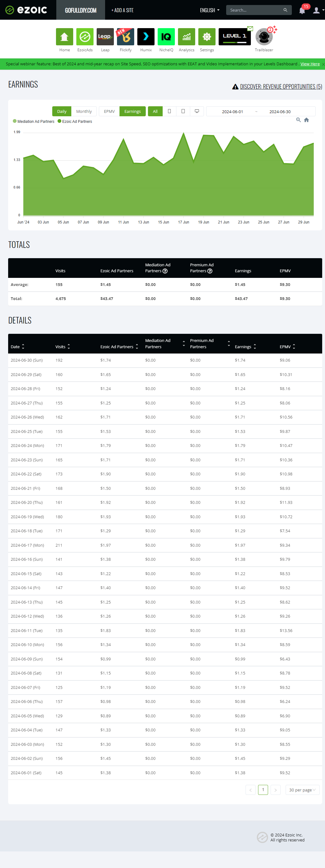Select the All devices toggle
The width and height of the screenshot is (325, 868).
[155, 111]
